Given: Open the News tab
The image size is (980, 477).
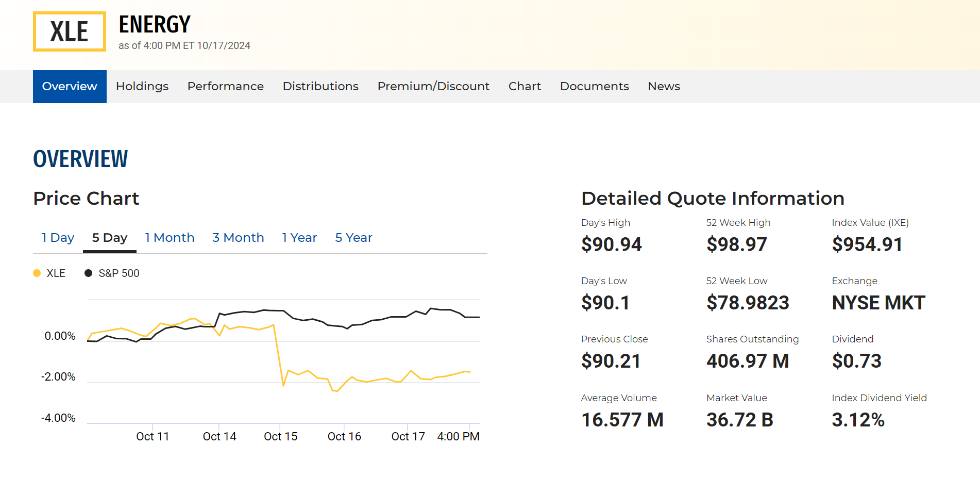Looking at the screenshot, I should (x=664, y=87).
